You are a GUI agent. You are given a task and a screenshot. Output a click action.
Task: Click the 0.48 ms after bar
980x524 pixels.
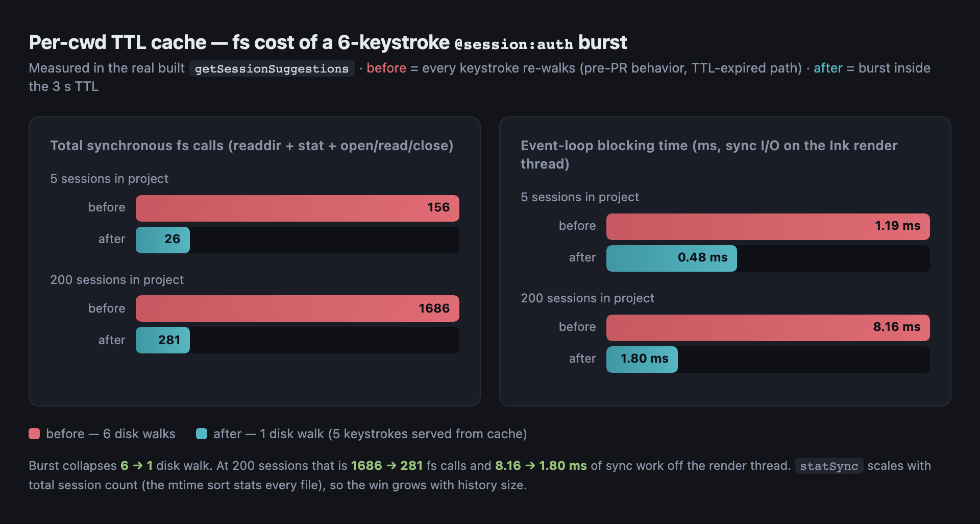tap(672, 258)
